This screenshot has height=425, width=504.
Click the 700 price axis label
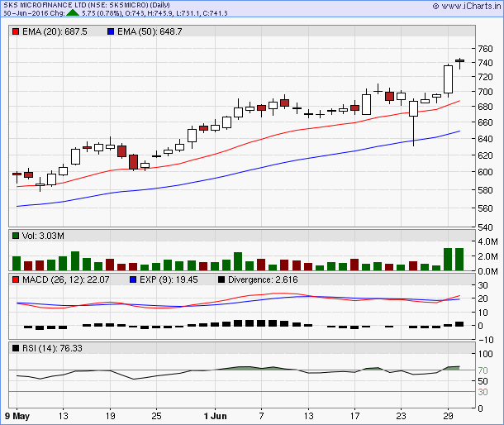(x=485, y=92)
